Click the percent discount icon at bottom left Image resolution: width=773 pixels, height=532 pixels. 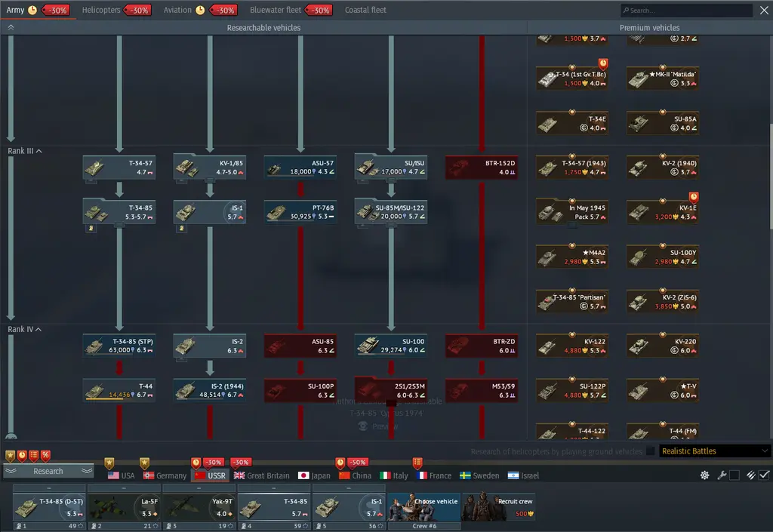point(45,455)
